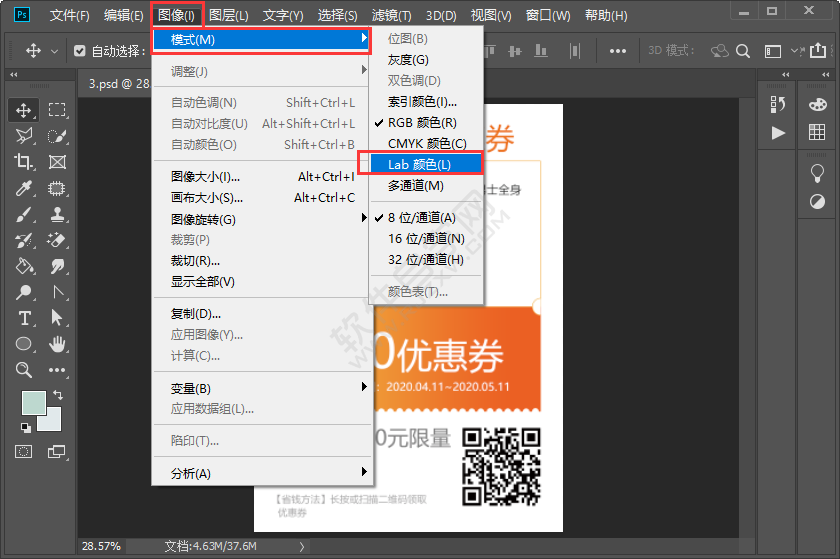
Task: Toggle the 自动选择 checkbox
Action: 79,51
